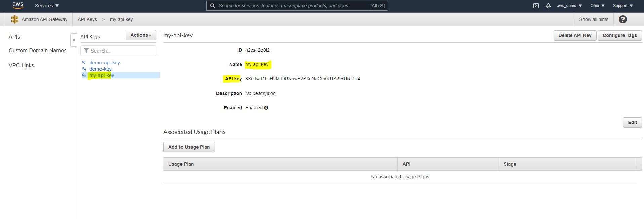The width and height of the screenshot is (644, 219).
Task: Open the notifications bell icon
Action: tap(548, 6)
